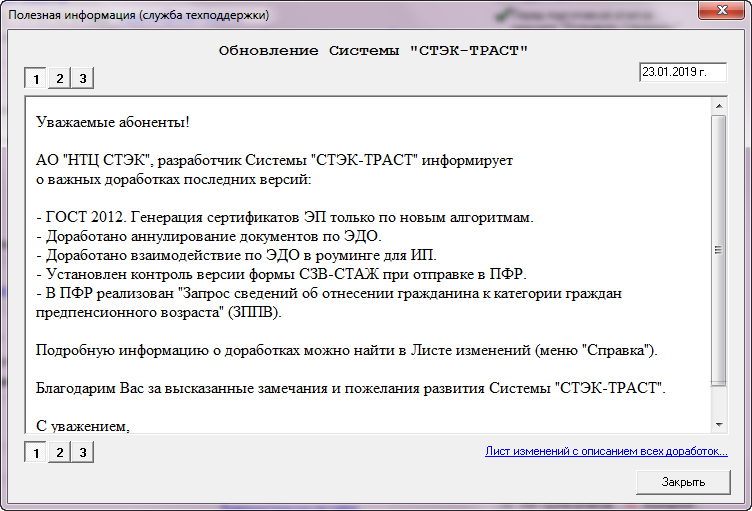Click the scrollbar down arrow
The image size is (752, 511).
[x=718, y=425]
